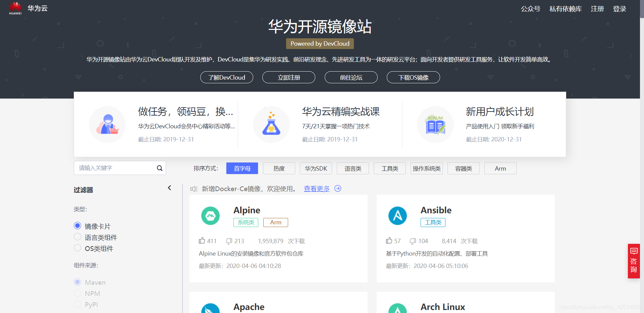Screen dimensions: 644x313
Task: Click the thumbs-up icon on Ansible card
Action: [389, 240]
